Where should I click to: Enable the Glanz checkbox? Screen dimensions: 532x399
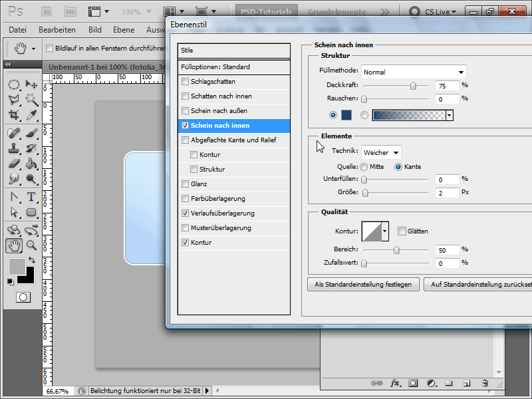185,184
